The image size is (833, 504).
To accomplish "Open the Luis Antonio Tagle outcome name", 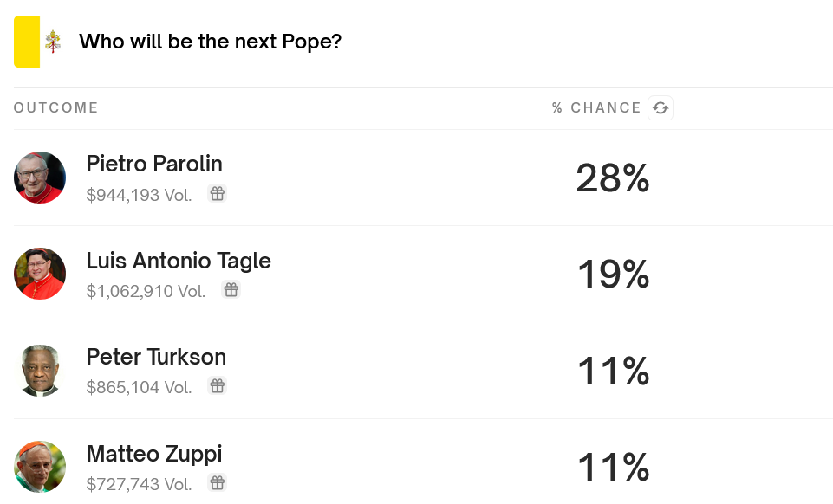I will [x=179, y=261].
